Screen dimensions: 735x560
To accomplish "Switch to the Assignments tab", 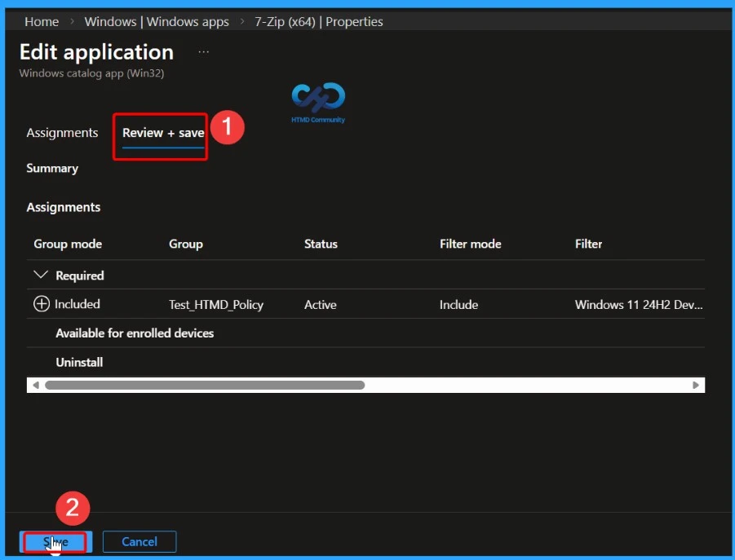I will 62,132.
